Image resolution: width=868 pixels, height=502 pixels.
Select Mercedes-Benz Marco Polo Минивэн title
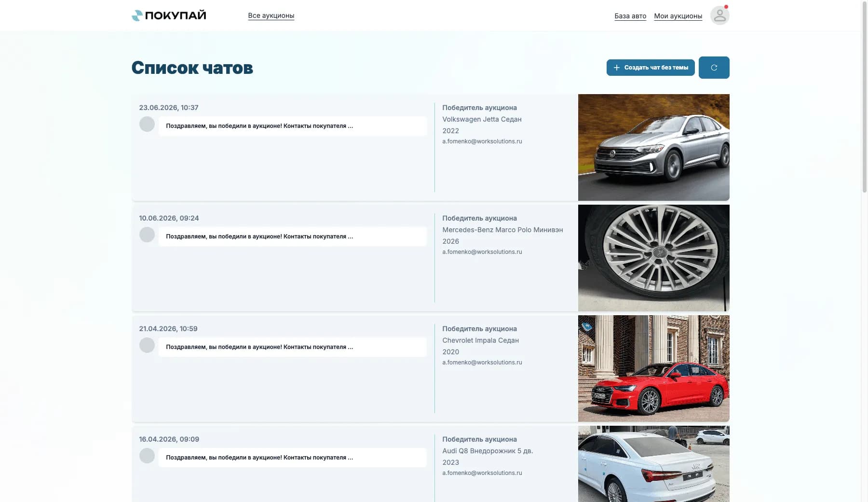pyautogui.click(x=502, y=230)
